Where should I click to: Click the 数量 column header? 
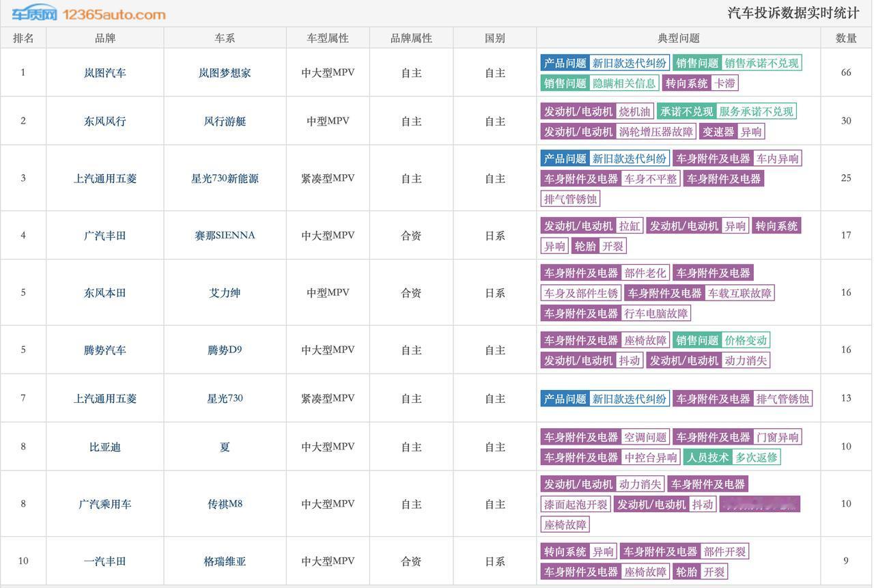[x=846, y=38]
